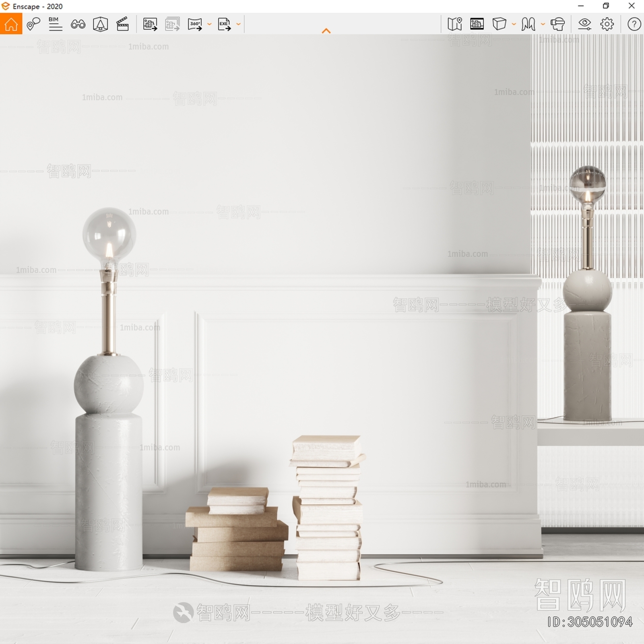Image resolution: width=644 pixels, height=644 pixels.
Task: Export a screenshot render
Action: [x=150, y=24]
